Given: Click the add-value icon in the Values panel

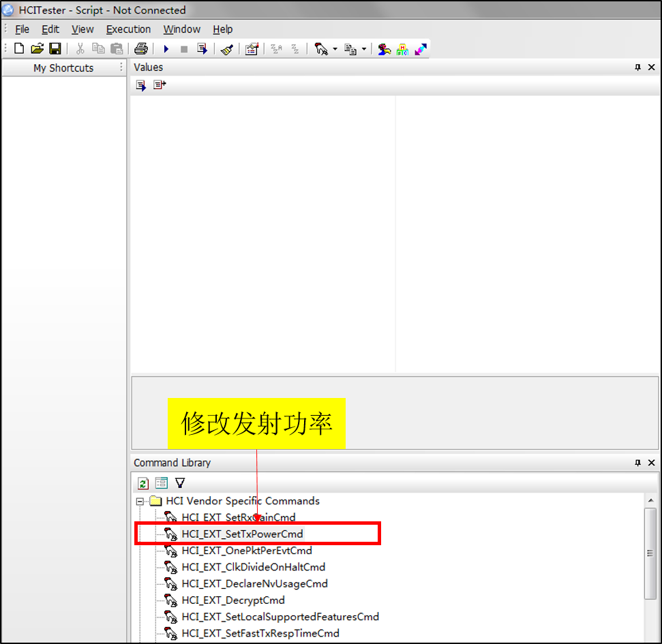Looking at the screenshot, I should pyautogui.click(x=160, y=85).
